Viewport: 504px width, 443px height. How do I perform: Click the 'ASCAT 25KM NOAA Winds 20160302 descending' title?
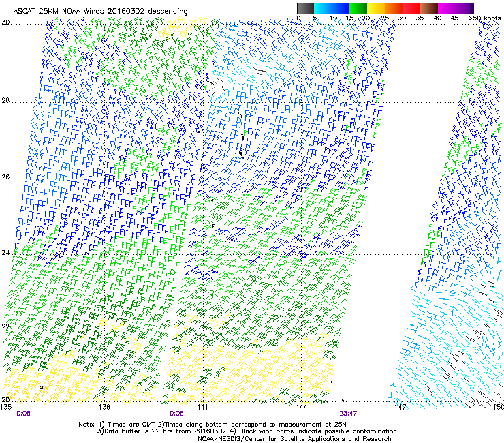100,11
